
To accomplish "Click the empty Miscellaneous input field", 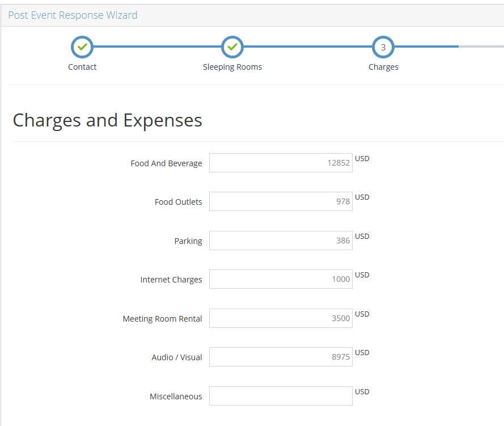I will click(281, 396).
